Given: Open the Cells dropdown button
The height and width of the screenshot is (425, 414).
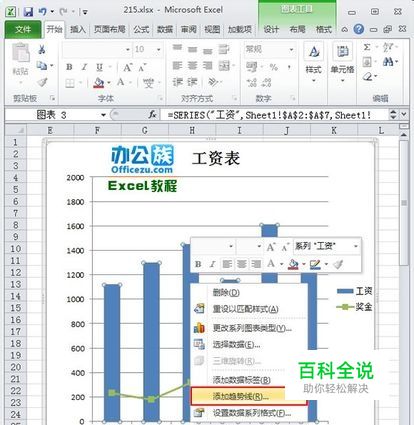Looking at the screenshot, I should tap(342, 62).
